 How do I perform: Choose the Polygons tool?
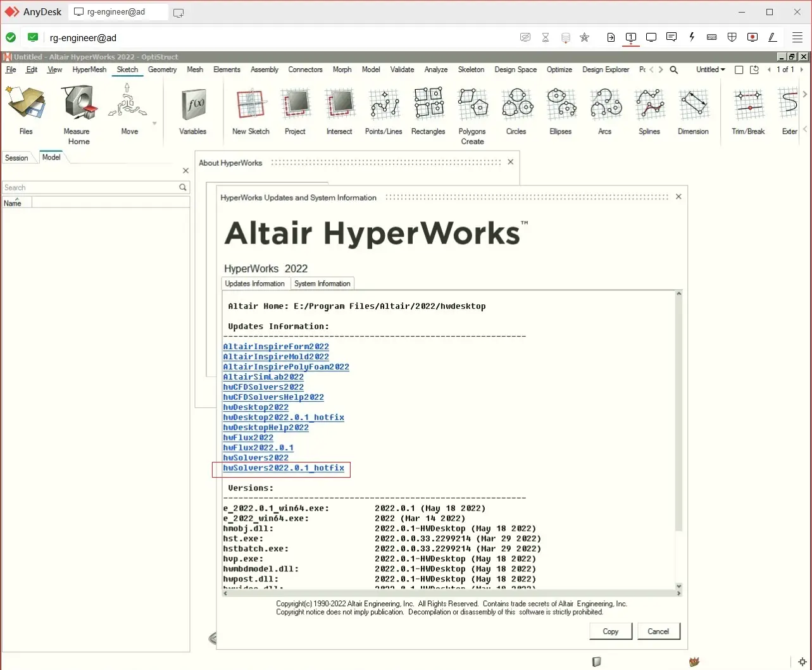472,110
